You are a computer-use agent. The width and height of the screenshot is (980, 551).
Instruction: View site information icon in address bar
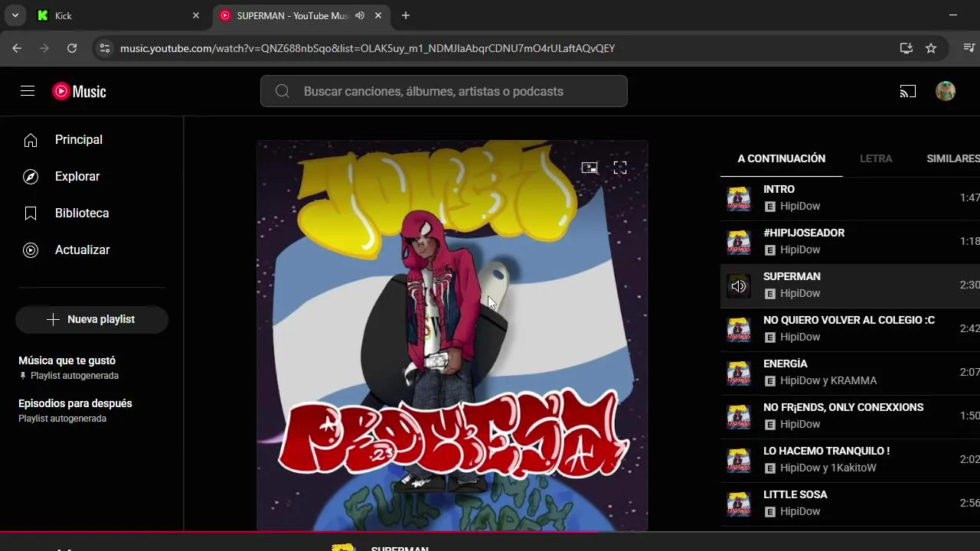[x=105, y=48]
